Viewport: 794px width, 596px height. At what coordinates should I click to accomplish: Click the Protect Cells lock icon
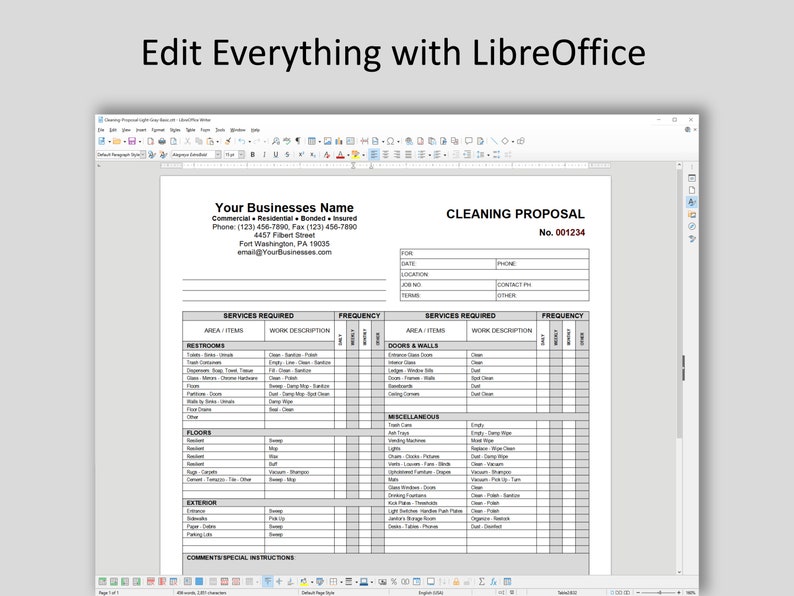[x=456, y=582]
